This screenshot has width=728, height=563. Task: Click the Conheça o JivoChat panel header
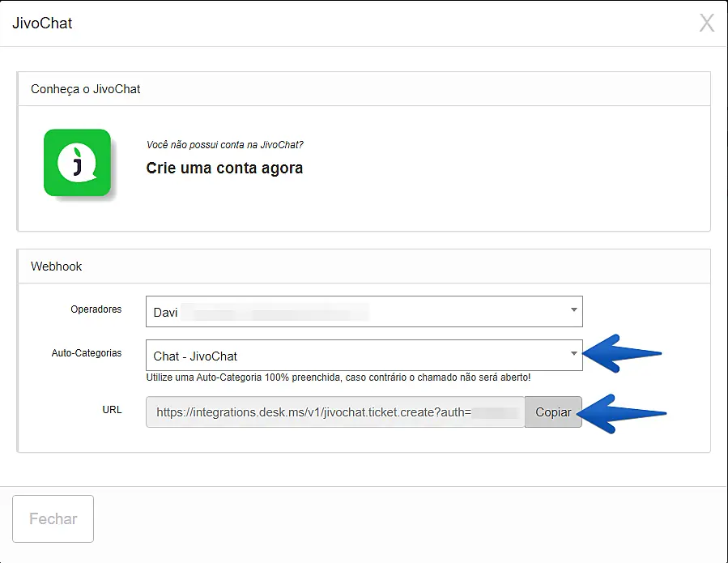tap(86, 89)
